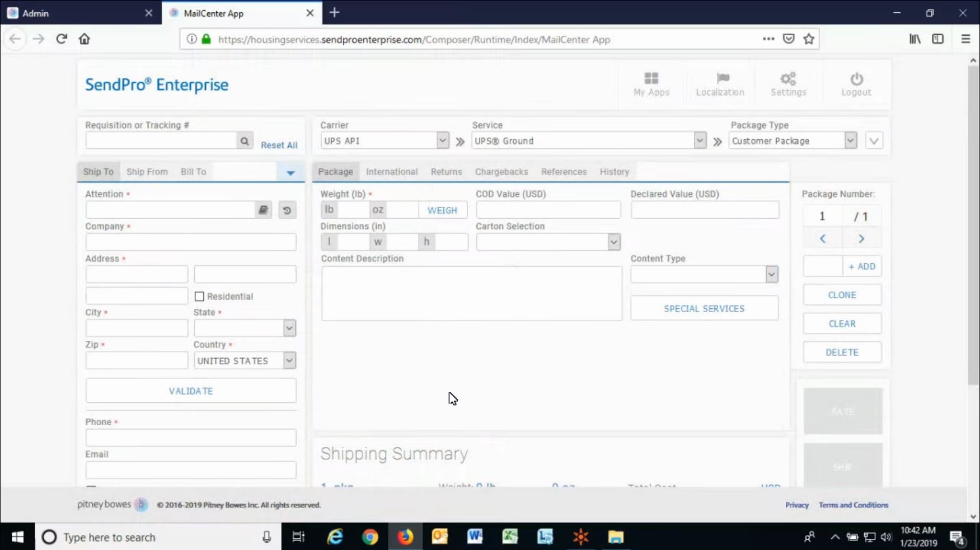Open Excel from taskbar
The image size is (980, 550).
[510, 537]
